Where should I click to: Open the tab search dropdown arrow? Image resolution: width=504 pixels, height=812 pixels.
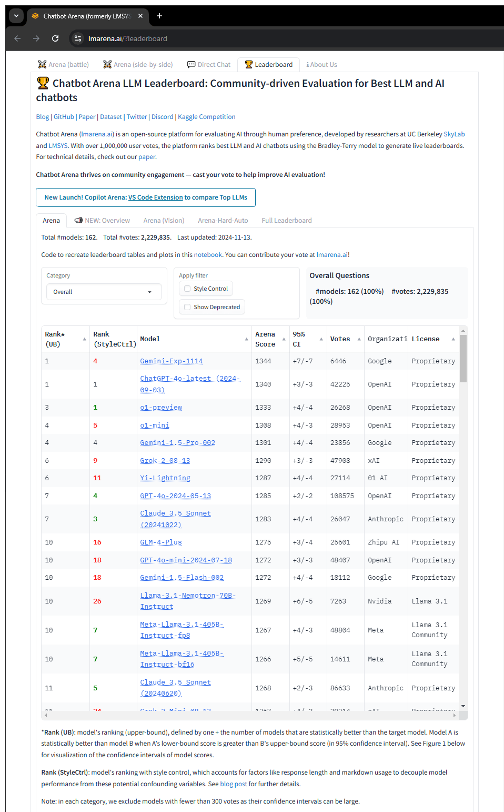pos(16,16)
